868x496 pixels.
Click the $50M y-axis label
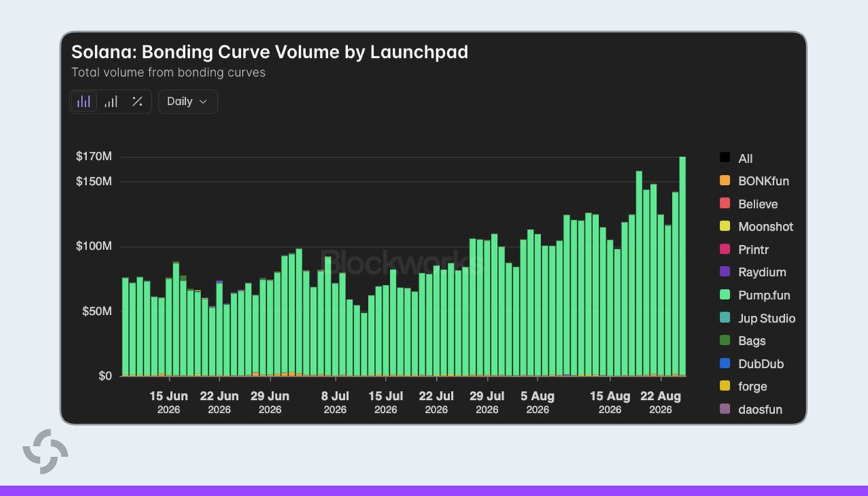(x=96, y=312)
